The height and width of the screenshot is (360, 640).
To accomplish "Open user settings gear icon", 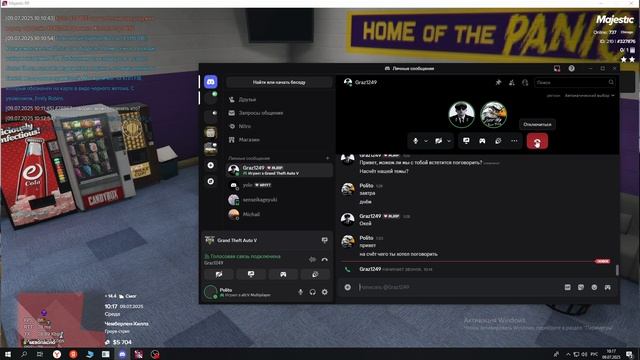I will pos(324,292).
